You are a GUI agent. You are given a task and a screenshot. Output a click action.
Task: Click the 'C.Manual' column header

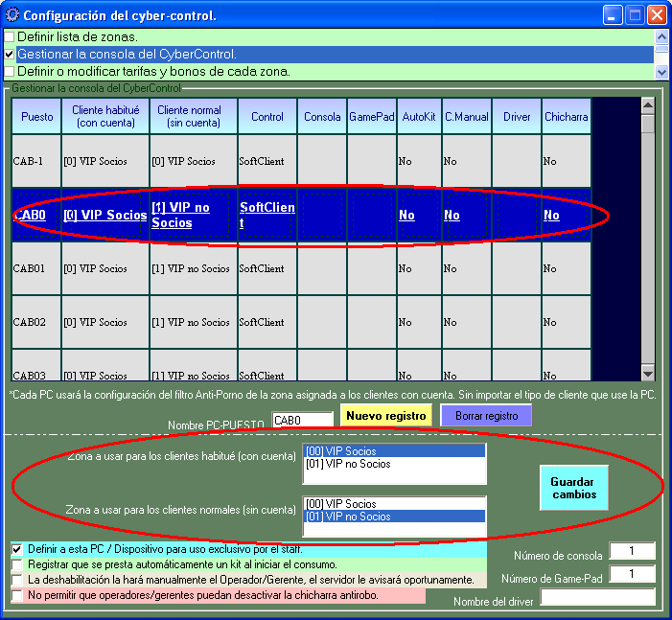coord(467,117)
